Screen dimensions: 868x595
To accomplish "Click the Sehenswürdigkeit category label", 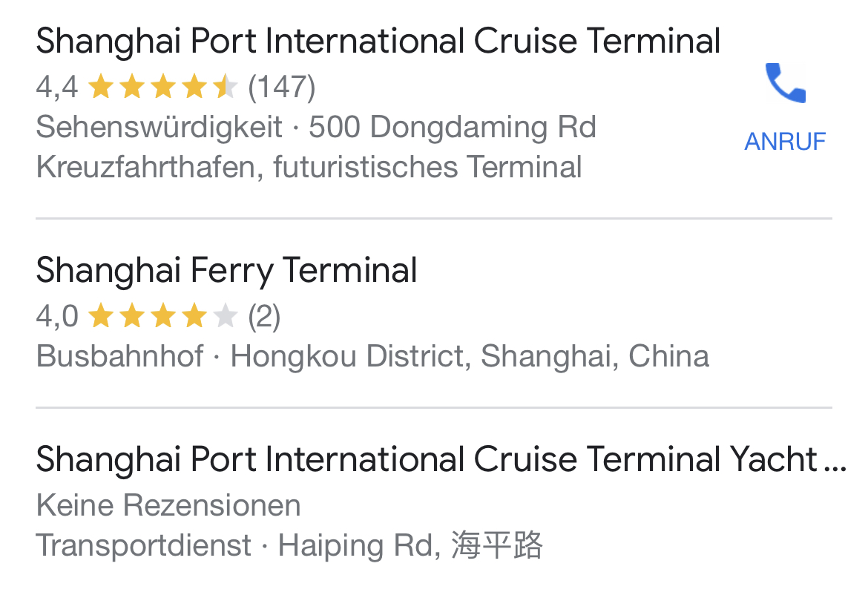I will point(159,128).
